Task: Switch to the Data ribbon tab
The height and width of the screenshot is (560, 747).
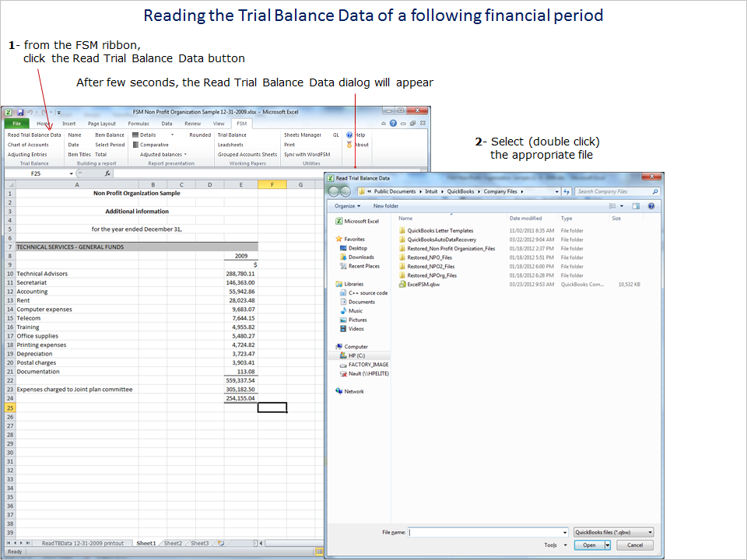Action: 167,124
